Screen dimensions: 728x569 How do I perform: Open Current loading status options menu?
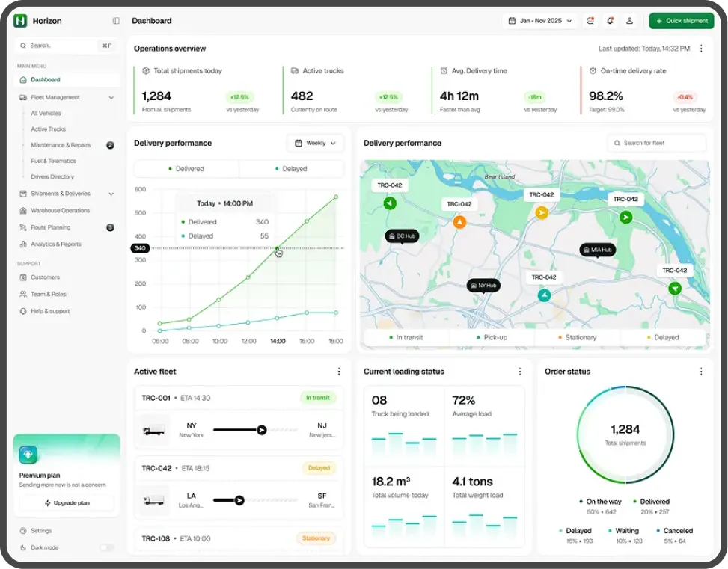click(520, 372)
